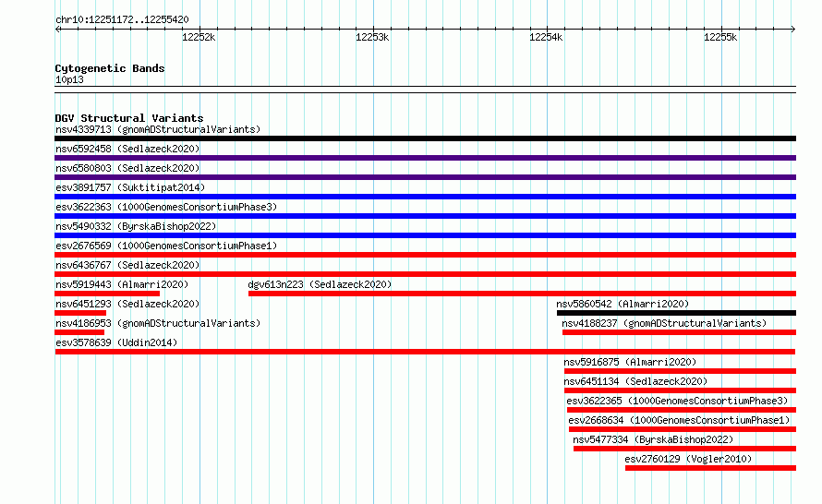This screenshot has width=822, height=504.
Task: Select the red bar under dgv613n223
Action: coord(522,294)
